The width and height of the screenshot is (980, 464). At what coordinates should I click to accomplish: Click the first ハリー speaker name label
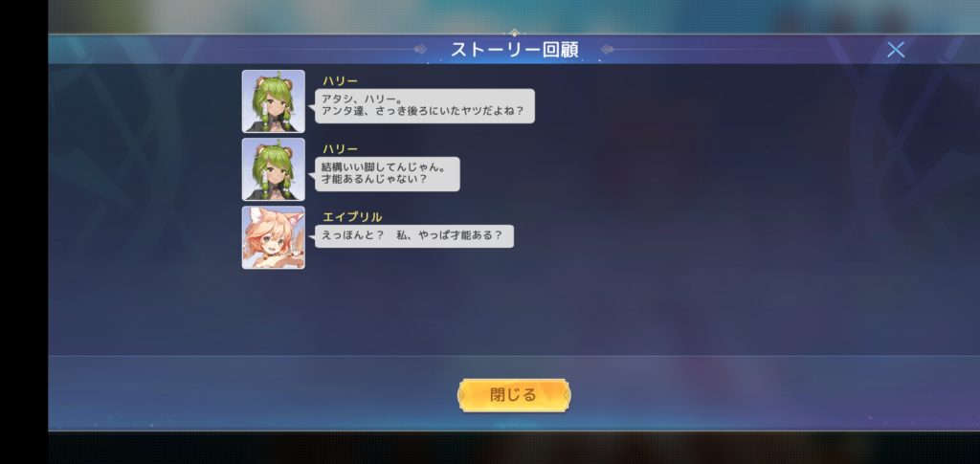pyautogui.click(x=340, y=80)
